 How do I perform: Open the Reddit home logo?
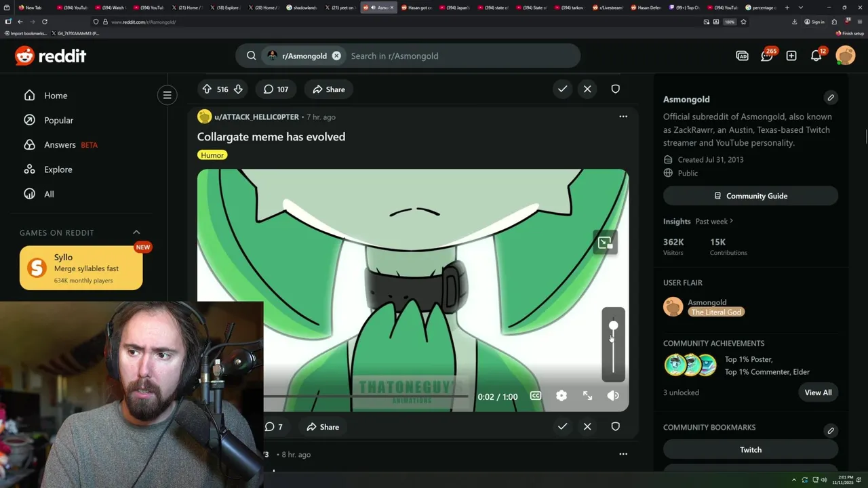[51, 56]
